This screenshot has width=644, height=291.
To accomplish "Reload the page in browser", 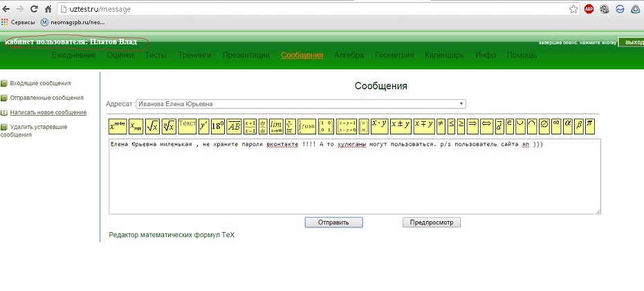I will (x=34, y=9).
